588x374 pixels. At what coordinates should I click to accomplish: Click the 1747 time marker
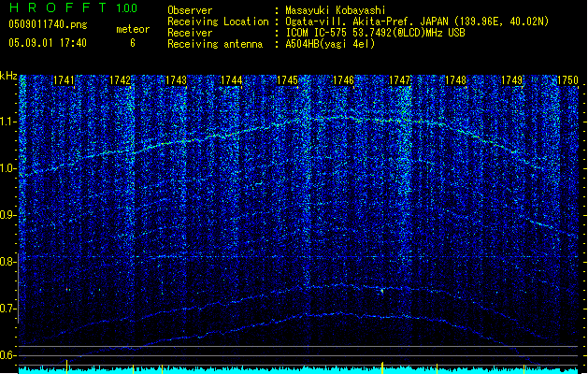[x=400, y=81]
